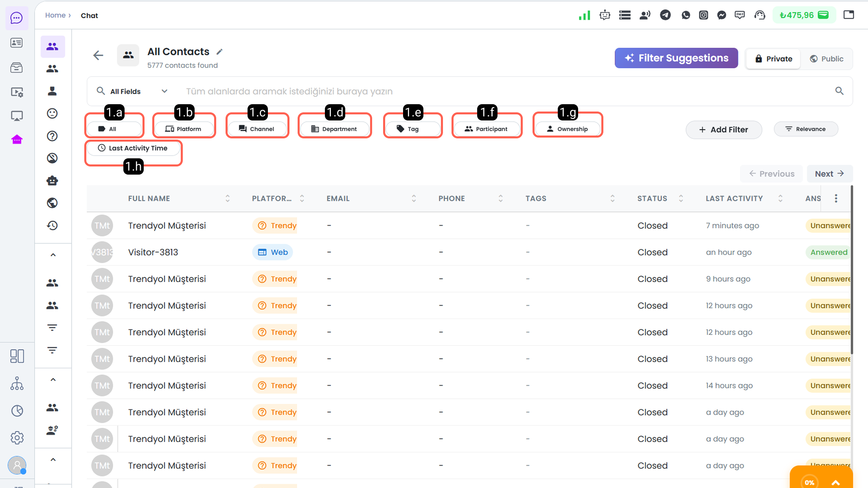Toggle sort on LAST ACTIVITY column

tap(780, 199)
